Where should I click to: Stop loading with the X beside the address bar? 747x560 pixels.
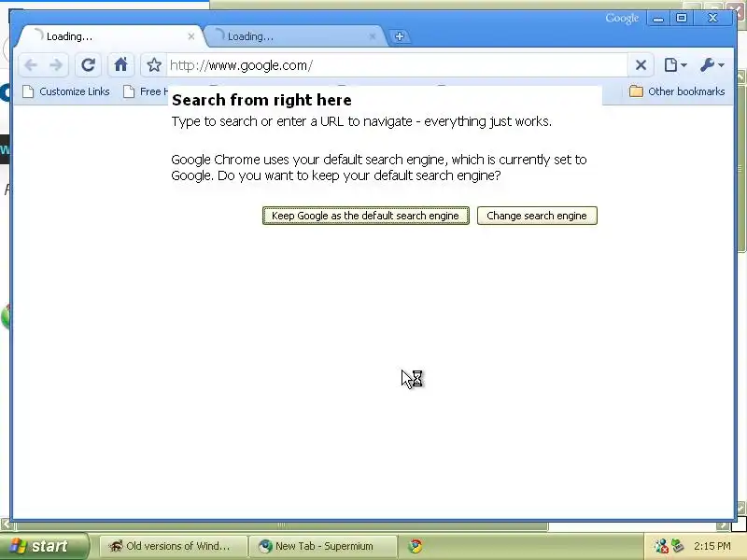click(641, 64)
